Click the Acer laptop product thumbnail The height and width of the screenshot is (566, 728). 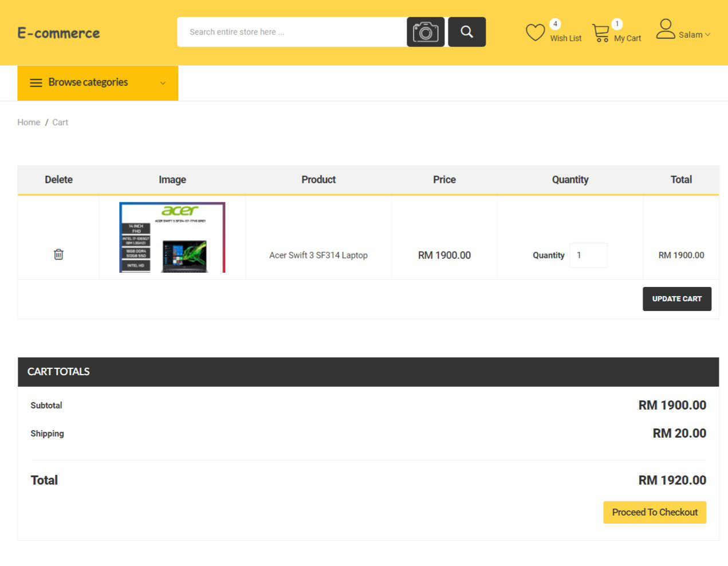172,237
